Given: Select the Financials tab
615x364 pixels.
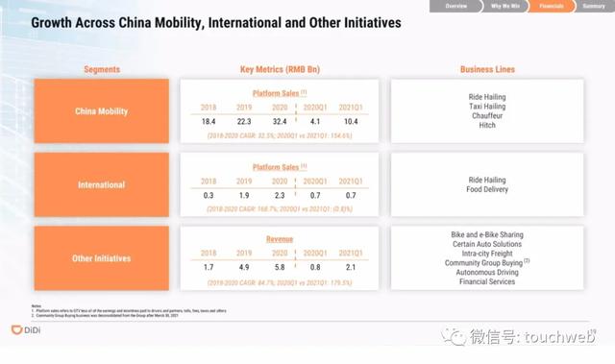Looking at the screenshot, I should [551, 6].
